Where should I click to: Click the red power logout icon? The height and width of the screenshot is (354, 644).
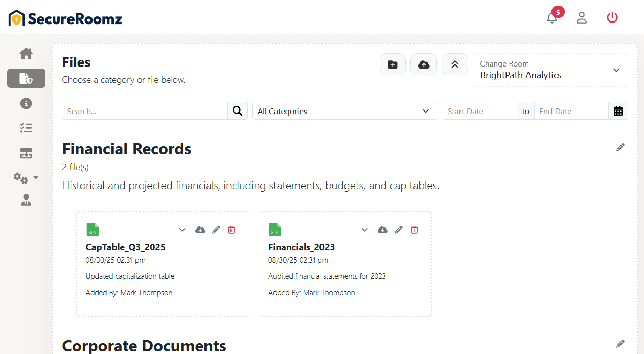click(612, 18)
